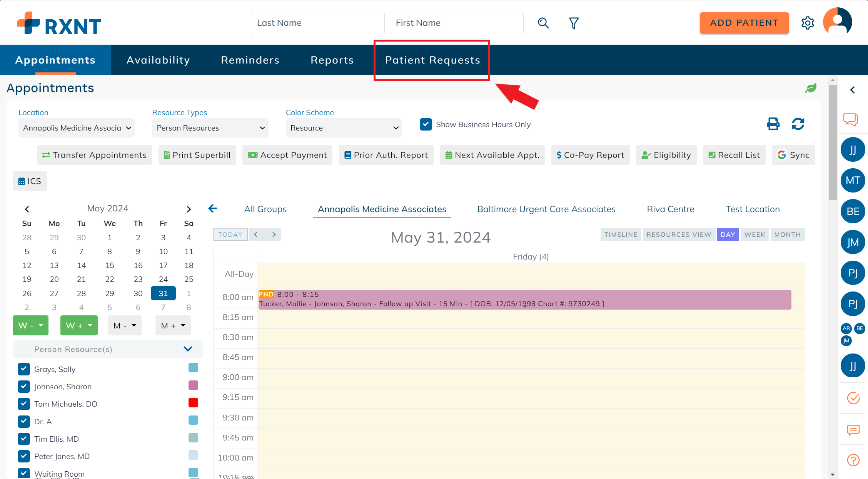Select the JM user avatar
This screenshot has height=479, width=868.
tap(853, 242)
